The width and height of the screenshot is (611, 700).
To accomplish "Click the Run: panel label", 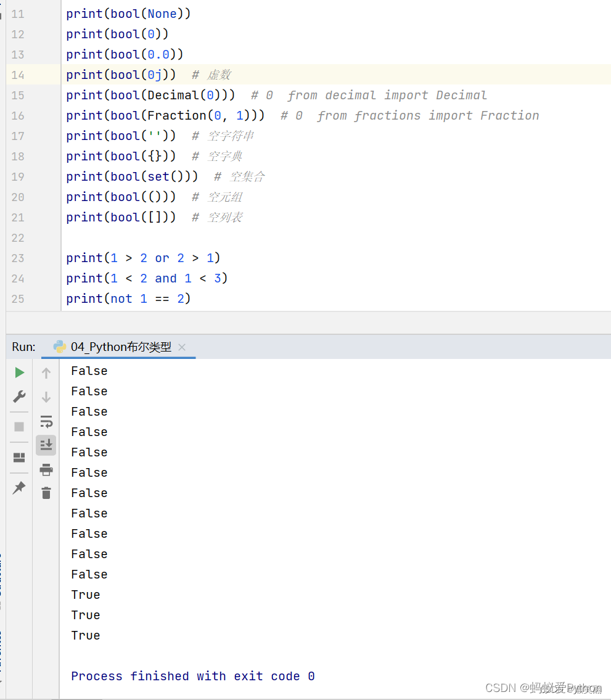I will tap(23, 347).
